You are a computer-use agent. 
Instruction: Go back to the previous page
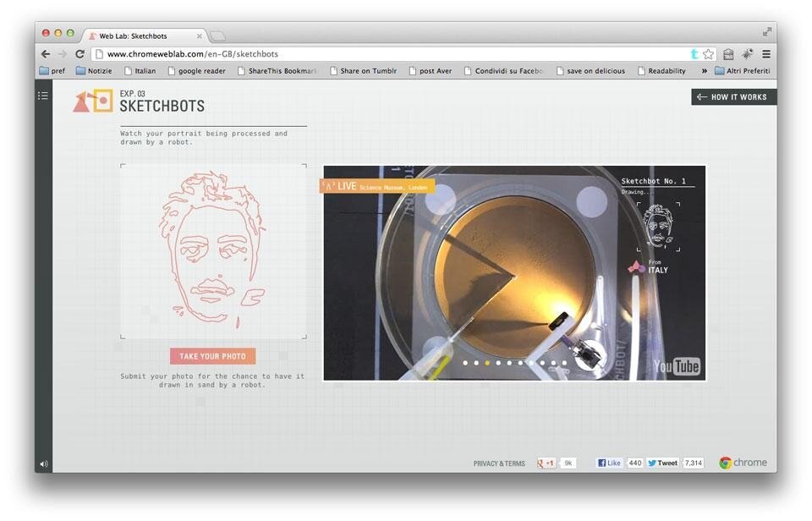(45, 53)
